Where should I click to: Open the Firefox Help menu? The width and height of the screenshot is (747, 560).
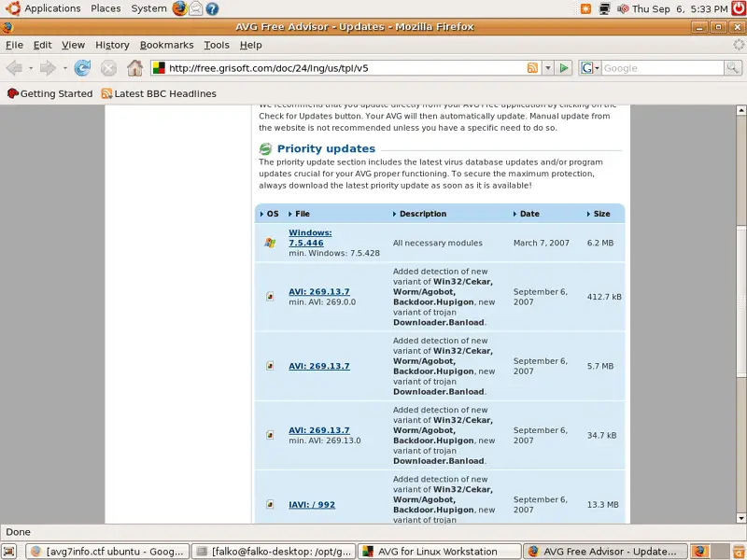click(x=250, y=45)
